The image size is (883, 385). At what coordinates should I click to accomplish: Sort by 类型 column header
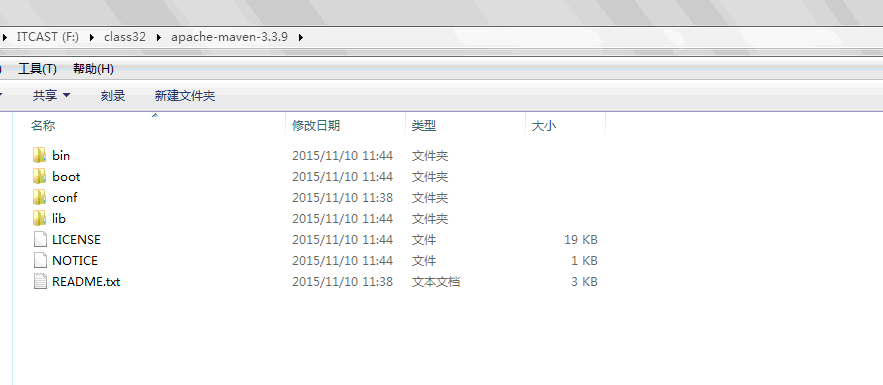pos(423,126)
